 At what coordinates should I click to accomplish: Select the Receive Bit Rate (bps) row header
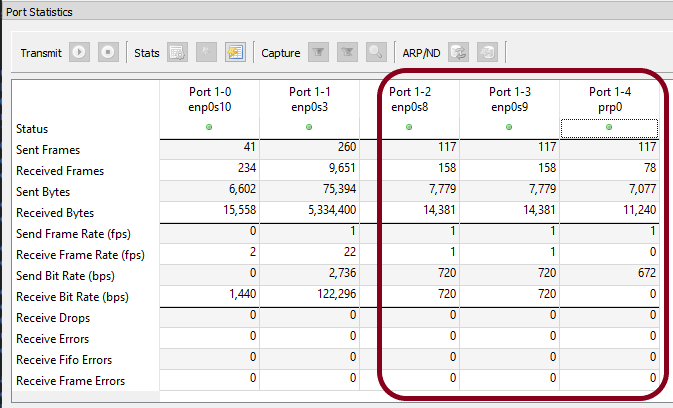coord(72,297)
